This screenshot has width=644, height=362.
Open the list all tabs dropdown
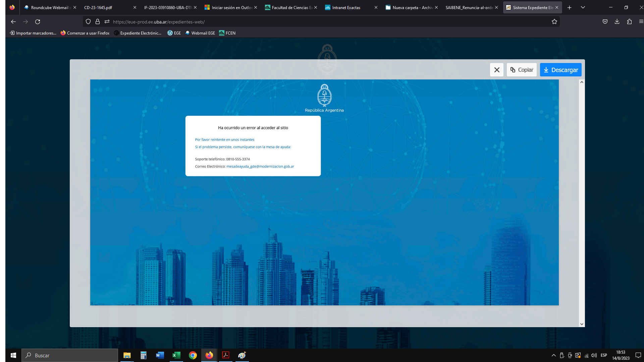[583, 7]
